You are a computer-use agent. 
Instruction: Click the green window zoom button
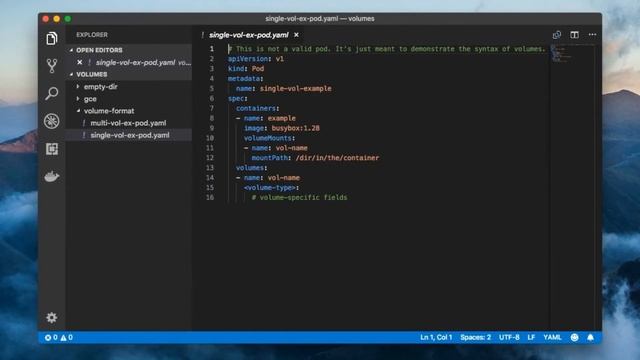(68, 19)
